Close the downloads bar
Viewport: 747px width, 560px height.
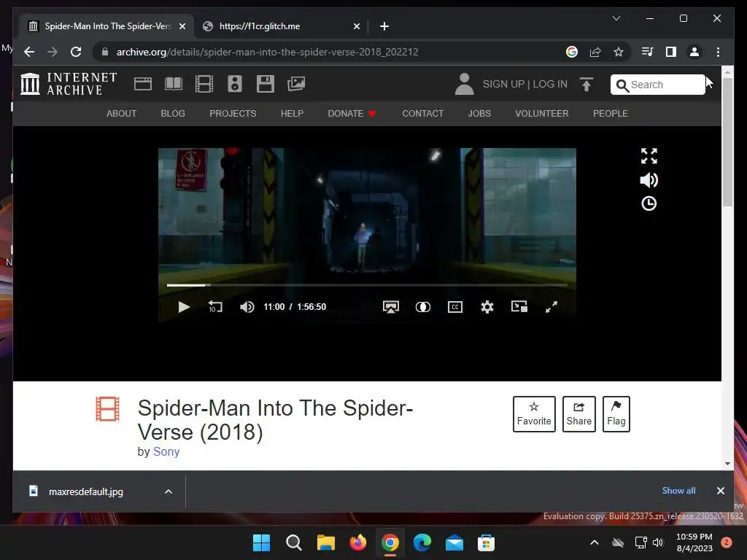coord(720,491)
